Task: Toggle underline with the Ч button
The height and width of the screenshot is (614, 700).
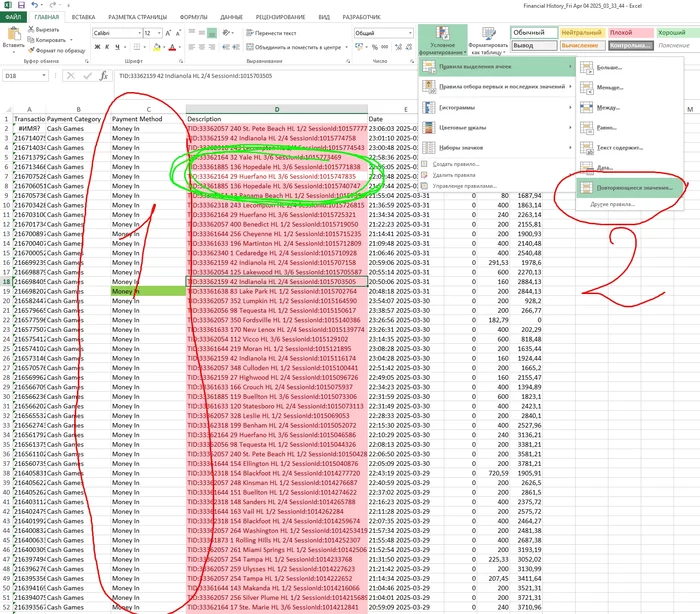Action: (117, 47)
